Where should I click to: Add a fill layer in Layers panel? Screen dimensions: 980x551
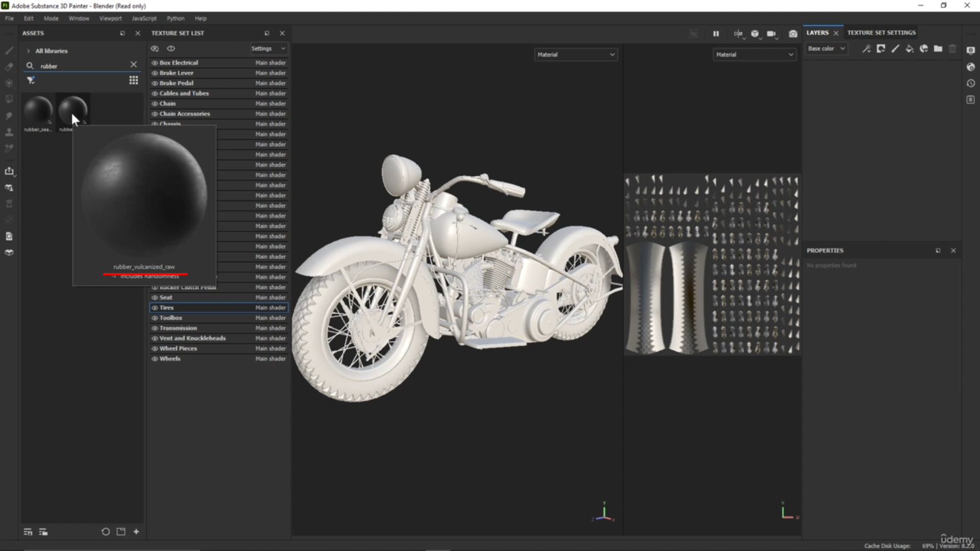pos(909,48)
